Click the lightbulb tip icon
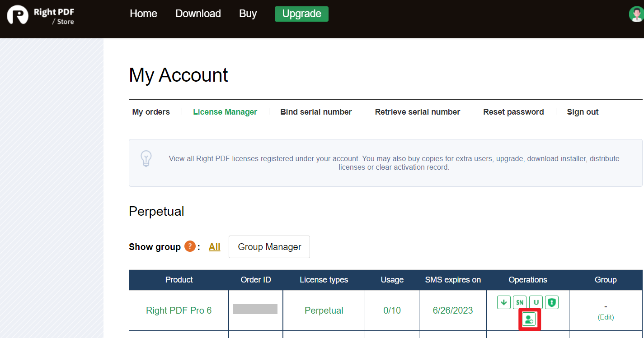Screen dimensions: 644x338 click(146, 159)
